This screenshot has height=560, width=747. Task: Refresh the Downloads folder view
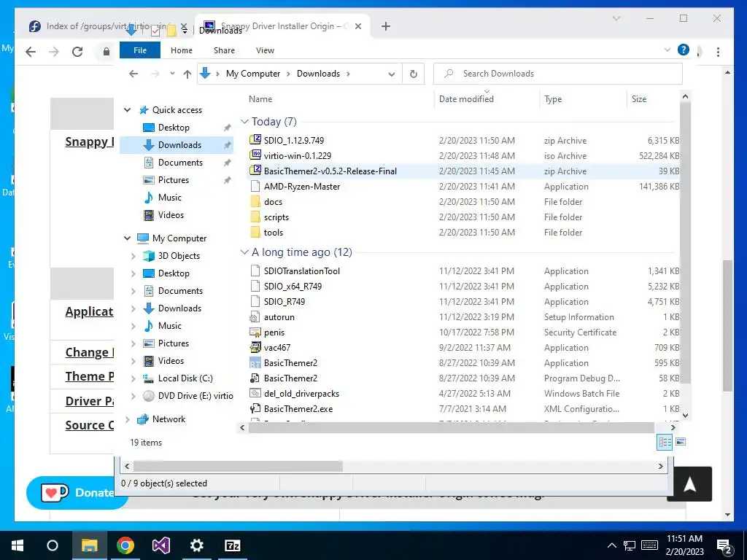tap(414, 74)
